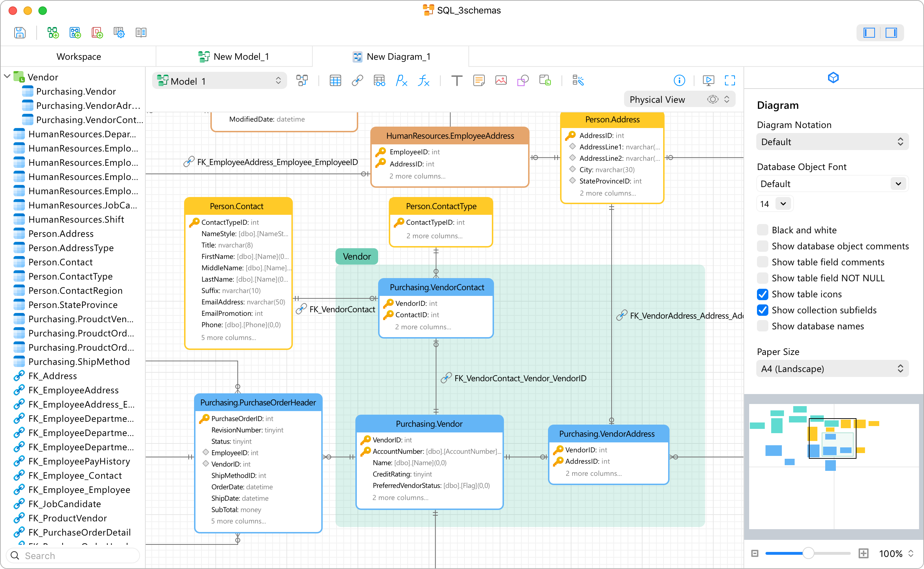Select Purchasing.Vendor in the tree

76,91
